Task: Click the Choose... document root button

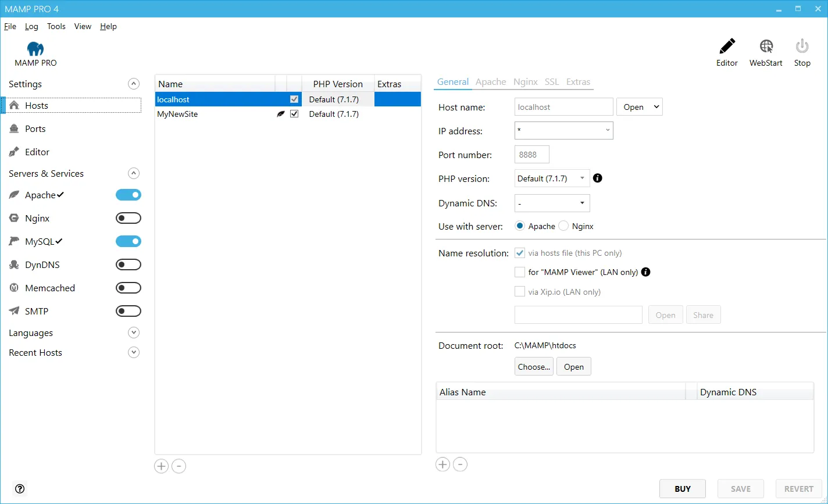Action: (534, 367)
